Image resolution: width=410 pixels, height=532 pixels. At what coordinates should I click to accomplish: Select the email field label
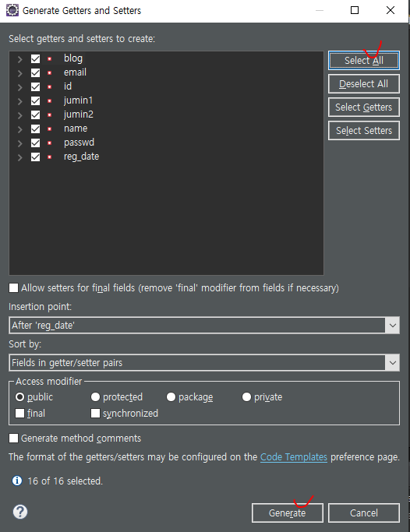pos(75,72)
